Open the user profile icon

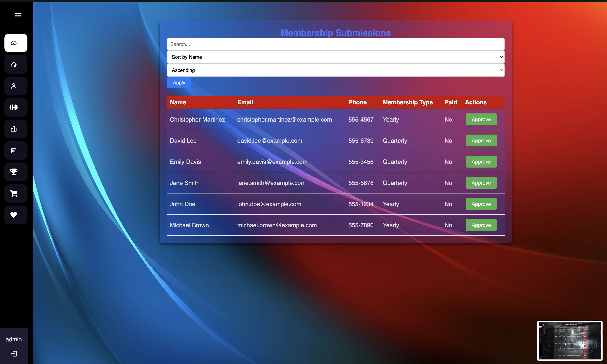16,86
